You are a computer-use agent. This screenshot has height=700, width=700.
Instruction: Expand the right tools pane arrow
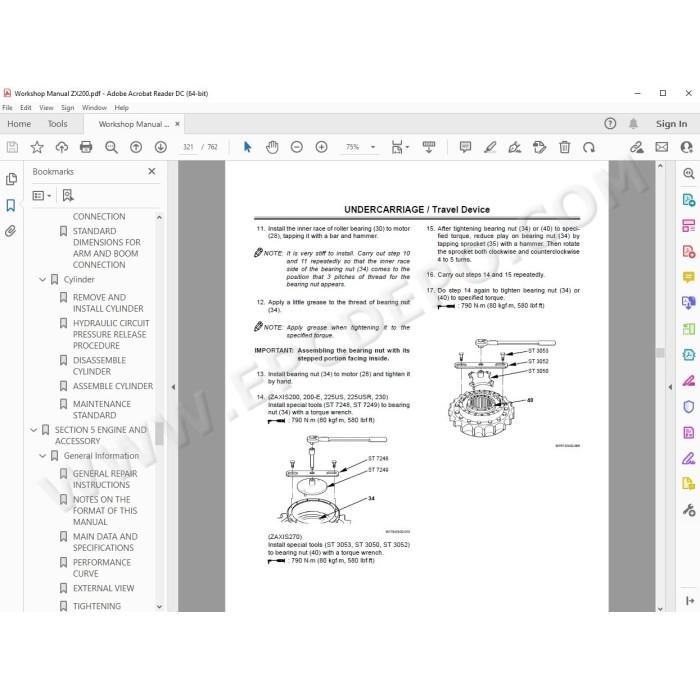pyautogui.click(x=670, y=387)
